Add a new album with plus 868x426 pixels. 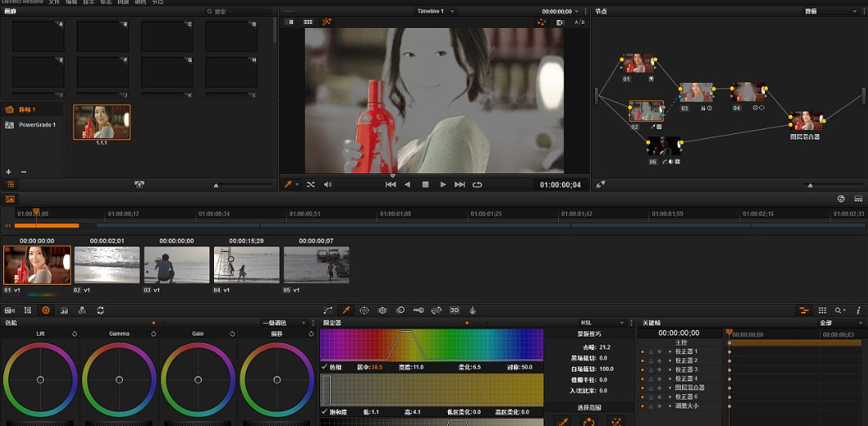point(8,172)
